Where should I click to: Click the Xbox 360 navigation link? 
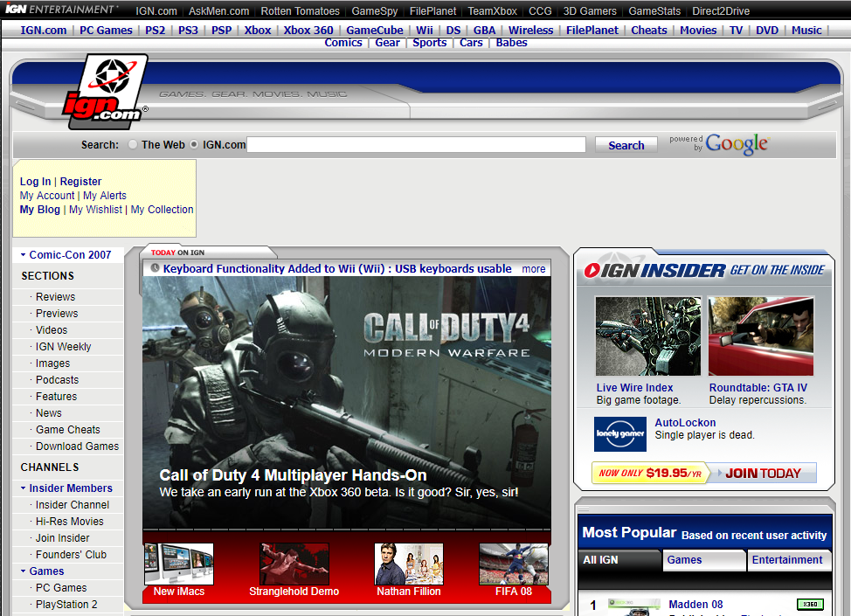(308, 30)
